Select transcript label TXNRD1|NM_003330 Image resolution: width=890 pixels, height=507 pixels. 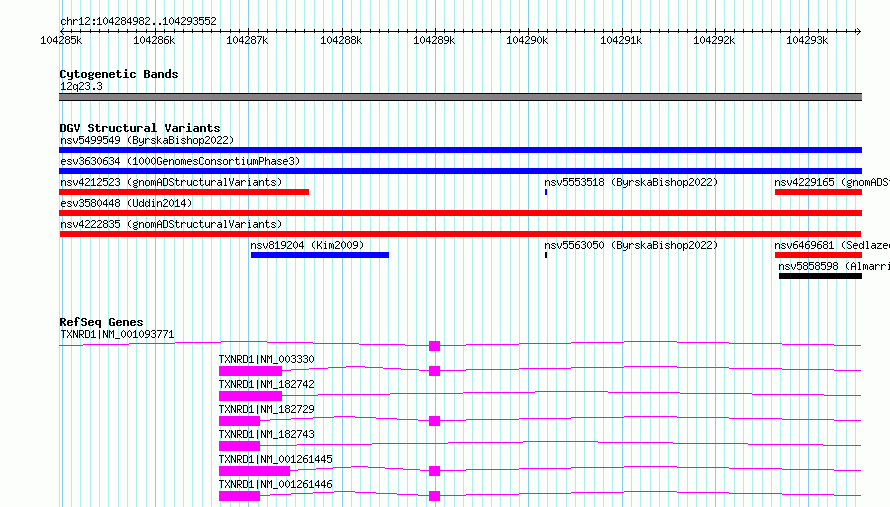266,359
